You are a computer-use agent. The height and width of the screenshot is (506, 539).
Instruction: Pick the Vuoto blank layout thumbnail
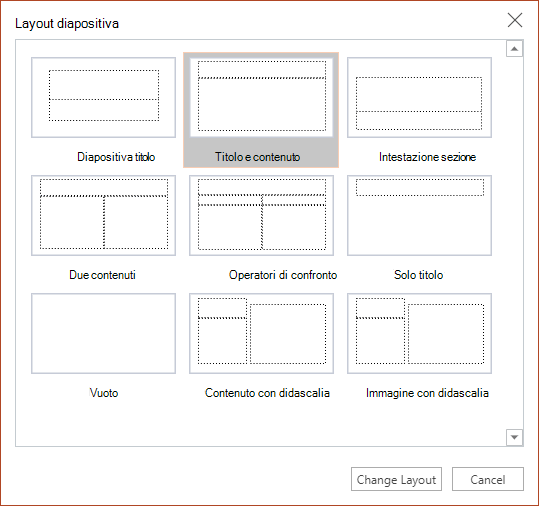103,333
